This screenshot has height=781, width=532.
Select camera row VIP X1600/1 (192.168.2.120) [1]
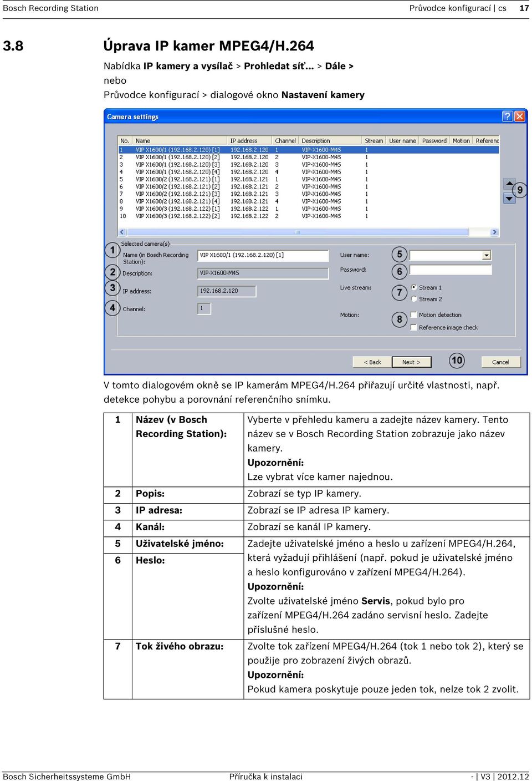(309, 150)
